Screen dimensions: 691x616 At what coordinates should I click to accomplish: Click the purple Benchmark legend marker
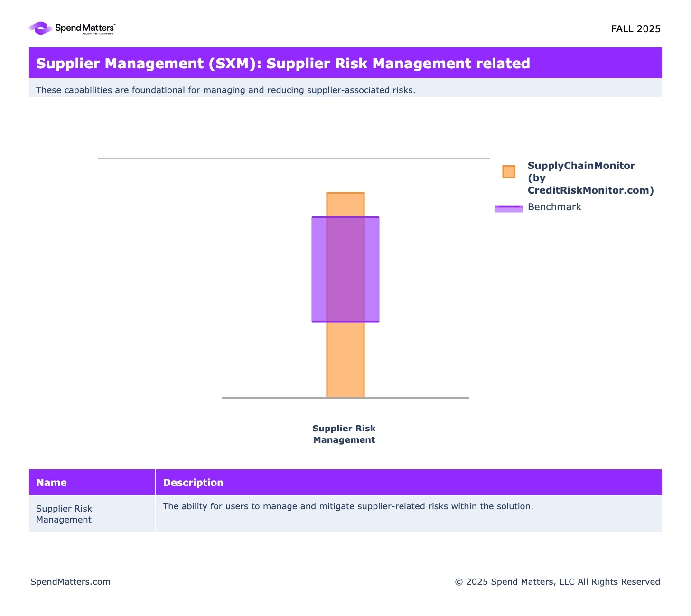pos(508,208)
